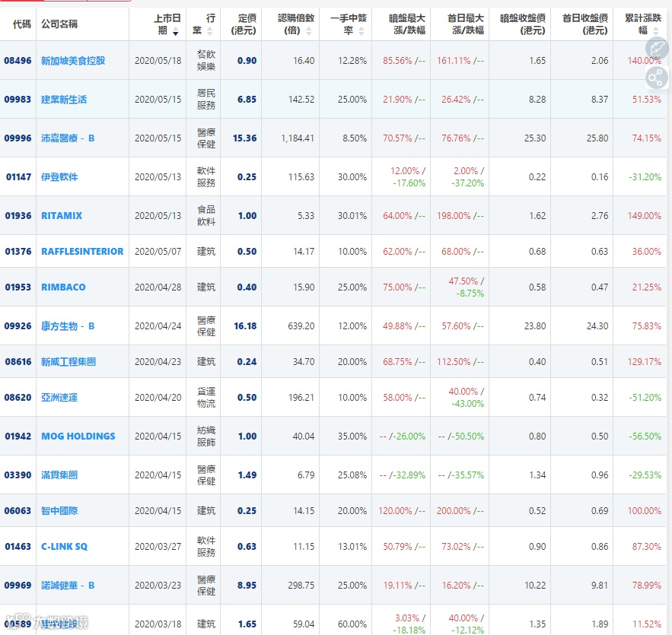Click the 貨運物流 industry cell
This screenshot has width=672, height=635.
click(206, 398)
